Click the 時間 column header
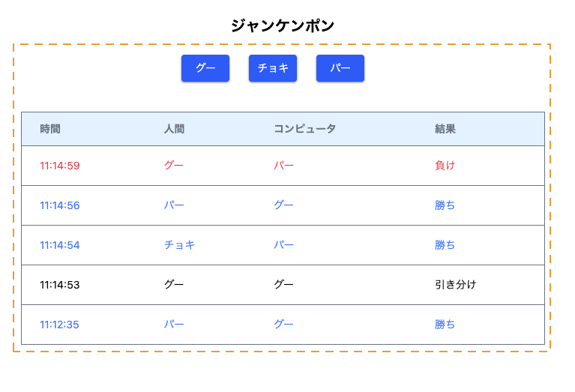 tap(50, 129)
